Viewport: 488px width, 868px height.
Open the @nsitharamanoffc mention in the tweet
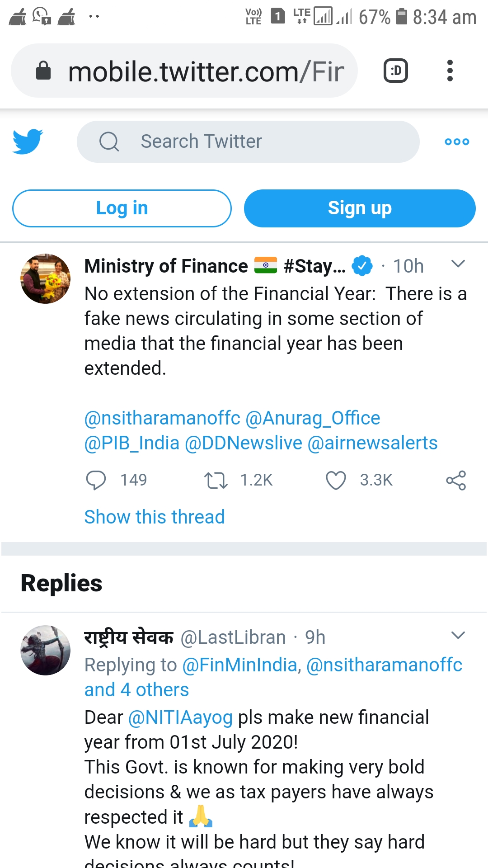162,418
